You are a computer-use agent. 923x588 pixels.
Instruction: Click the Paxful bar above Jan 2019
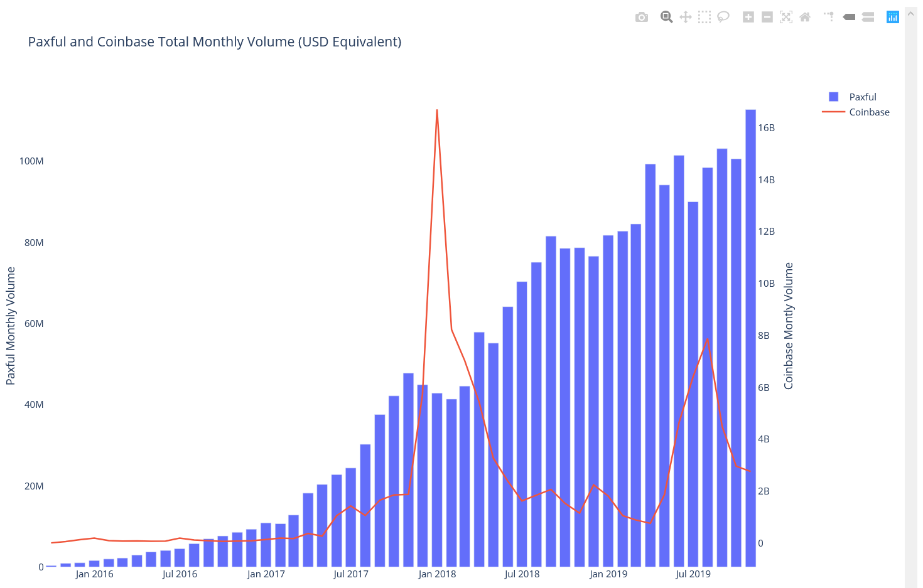[x=608, y=401]
